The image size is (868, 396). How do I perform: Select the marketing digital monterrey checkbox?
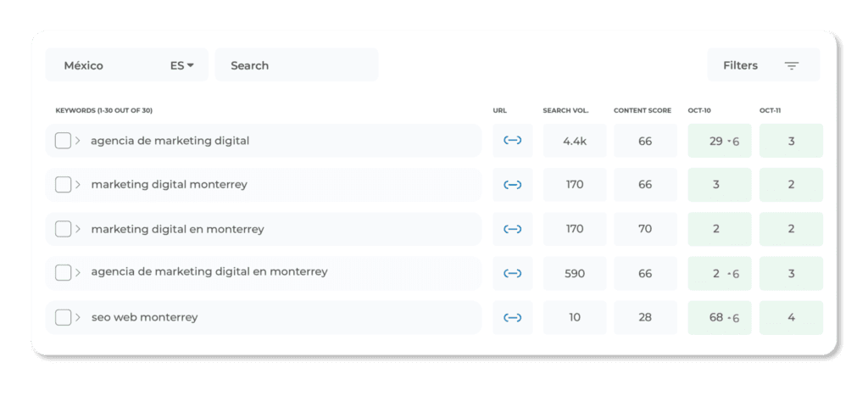coord(63,185)
